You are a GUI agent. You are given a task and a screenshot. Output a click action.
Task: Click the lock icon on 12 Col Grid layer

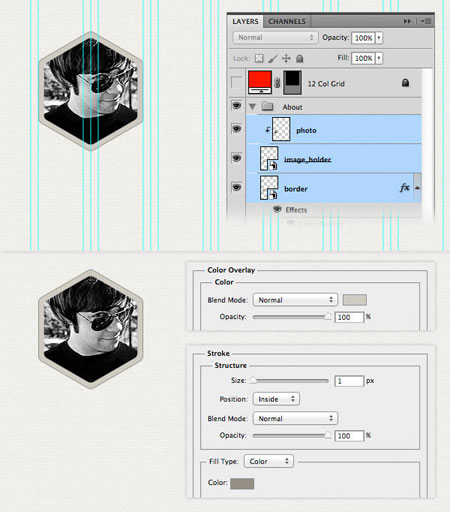(x=405, y=82)
